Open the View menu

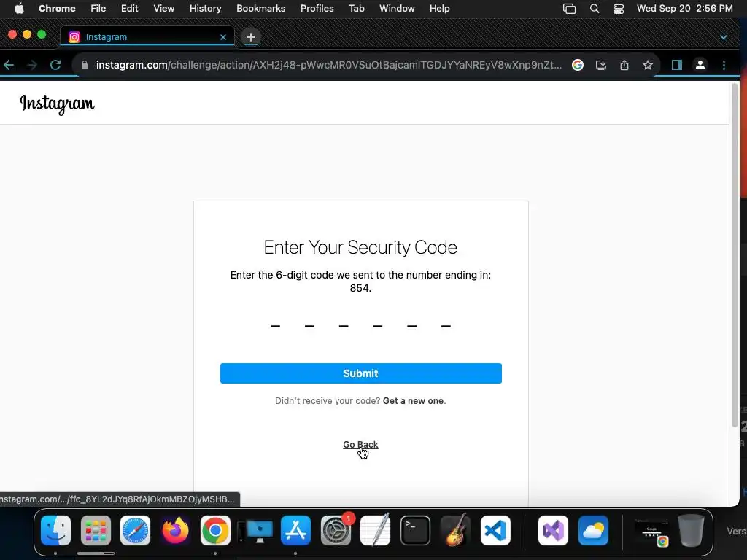pos(164,8)
